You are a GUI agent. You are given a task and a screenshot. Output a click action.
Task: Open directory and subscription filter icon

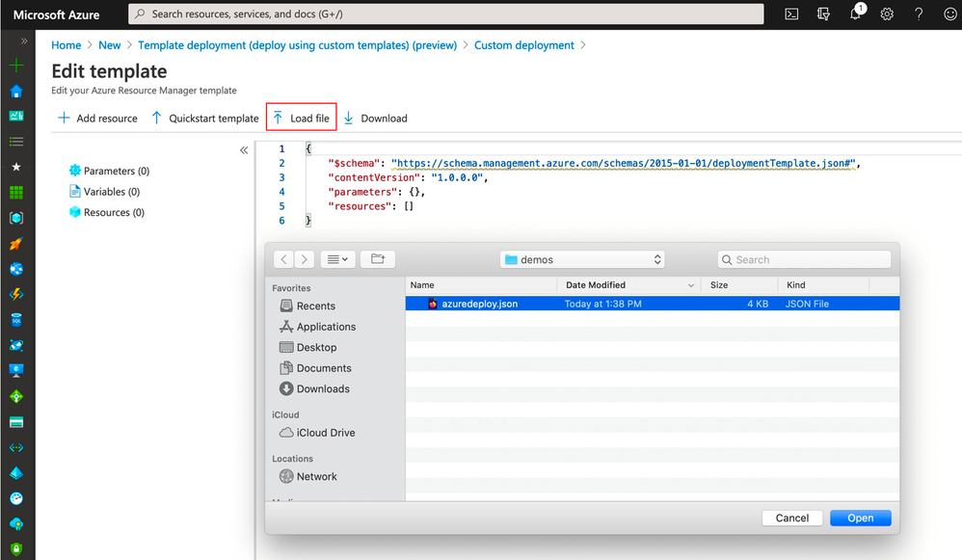tap(823, 13)
